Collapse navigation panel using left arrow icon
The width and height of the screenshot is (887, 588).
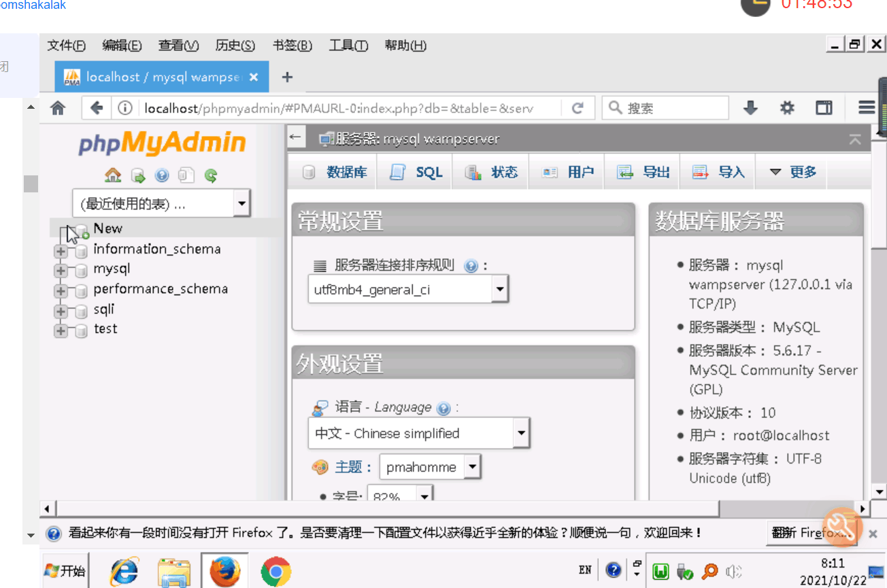(x=295, y=137)
